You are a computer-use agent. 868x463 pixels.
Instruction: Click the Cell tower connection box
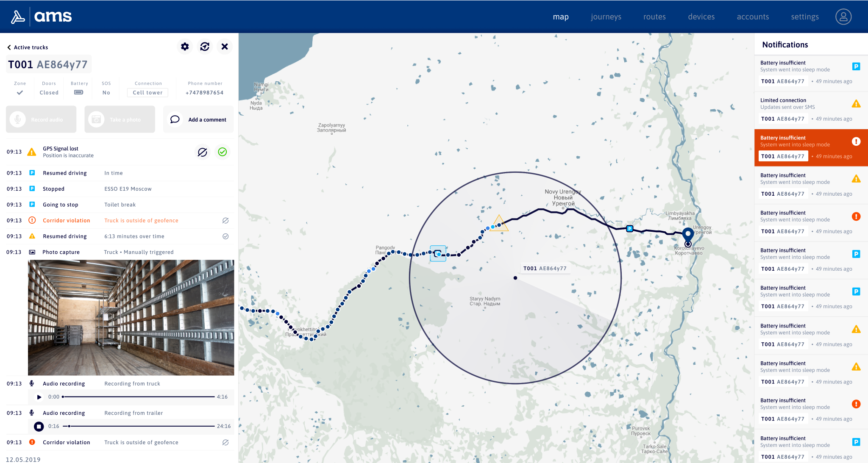(x=147, y=93)
